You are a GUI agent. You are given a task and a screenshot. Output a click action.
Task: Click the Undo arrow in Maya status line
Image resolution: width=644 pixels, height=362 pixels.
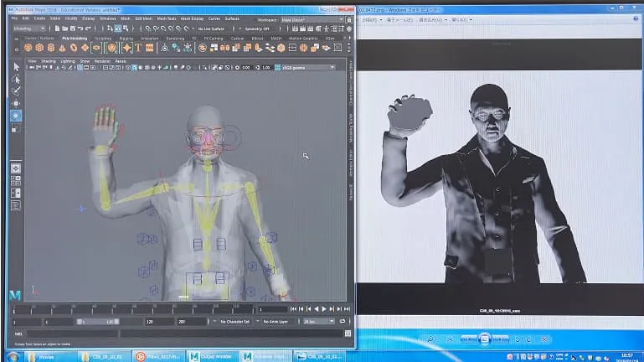tap(80, 28)
